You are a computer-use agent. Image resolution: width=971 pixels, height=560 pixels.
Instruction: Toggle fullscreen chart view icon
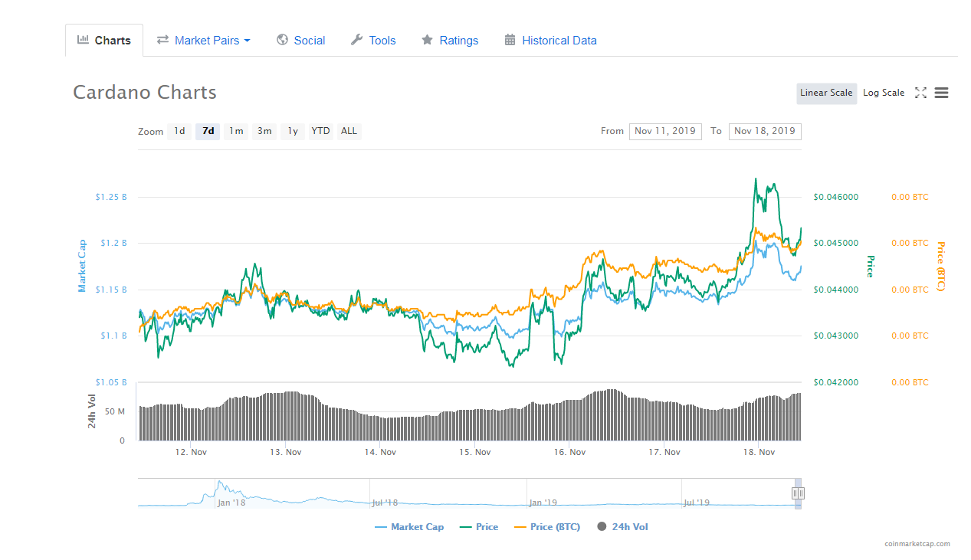click(x=920, y=93)
